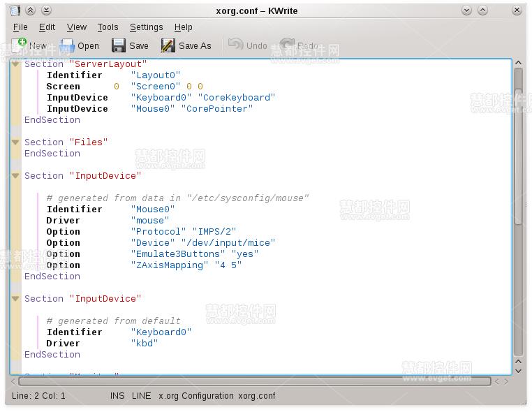532x412 pixels.
Task: Open the Settings menu
Action: [146, 27]
